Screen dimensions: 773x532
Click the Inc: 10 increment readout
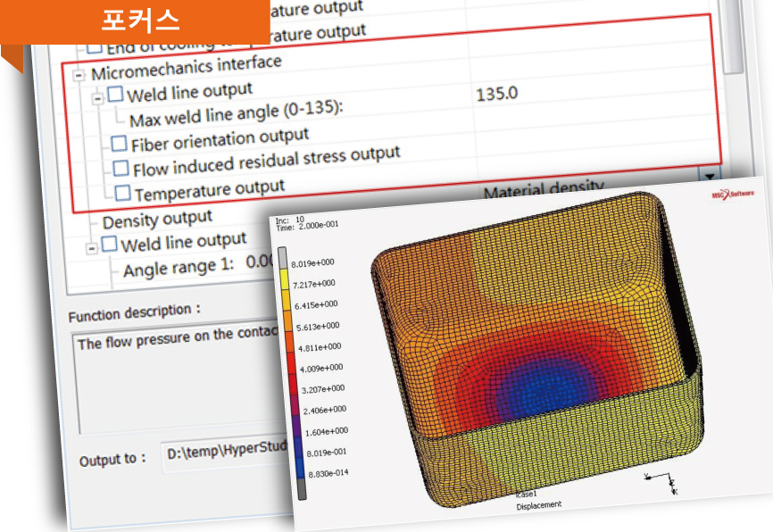[x=290, y=220]
